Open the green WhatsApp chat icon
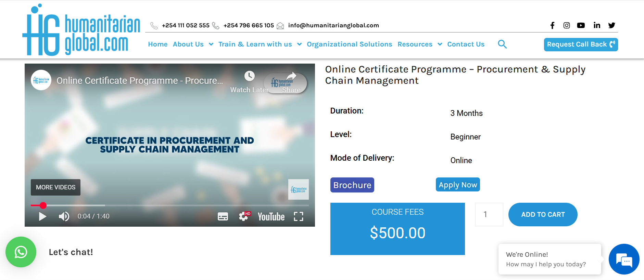The image size is (644, 280). click(21, 252)
